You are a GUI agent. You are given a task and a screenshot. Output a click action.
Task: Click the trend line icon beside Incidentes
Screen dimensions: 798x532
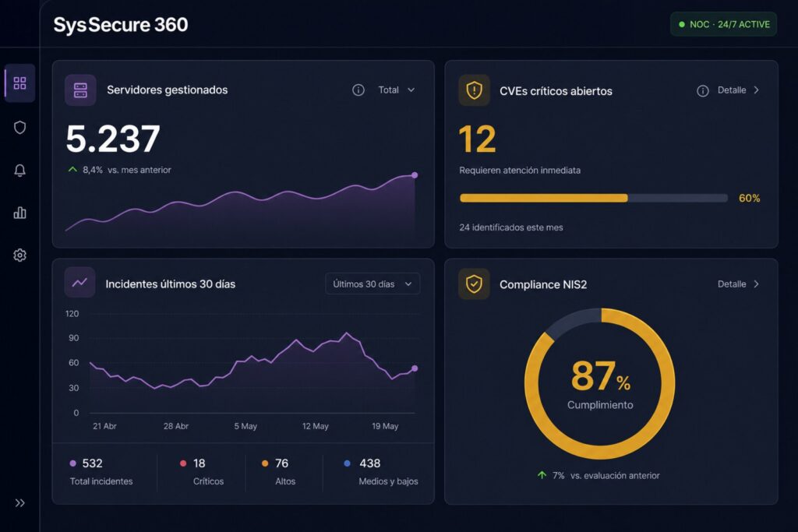[x=80, y=282]
